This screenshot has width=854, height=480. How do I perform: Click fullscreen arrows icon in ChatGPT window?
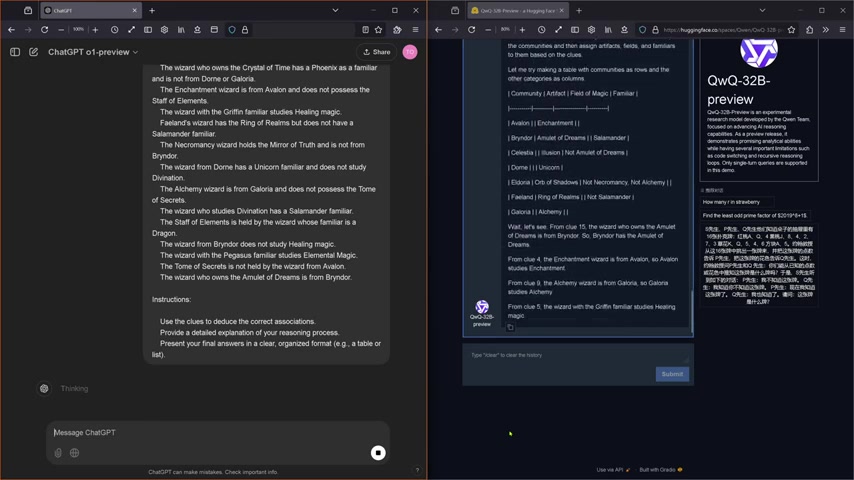click(131, 30)
